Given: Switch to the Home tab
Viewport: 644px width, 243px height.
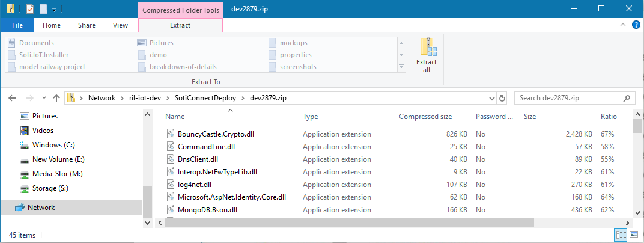Looking at the screenshot, I should (x=52, y=25).
